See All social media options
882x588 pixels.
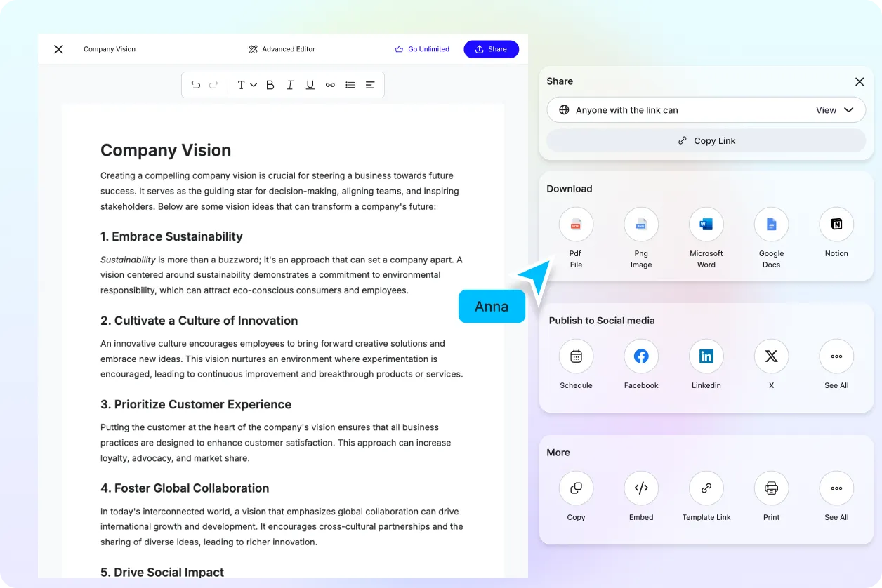coord(836,356)
